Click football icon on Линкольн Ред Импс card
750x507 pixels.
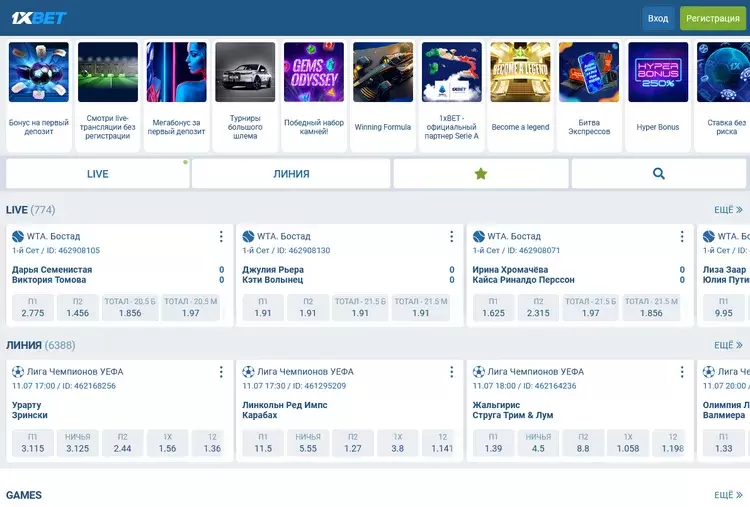point(248,372)
